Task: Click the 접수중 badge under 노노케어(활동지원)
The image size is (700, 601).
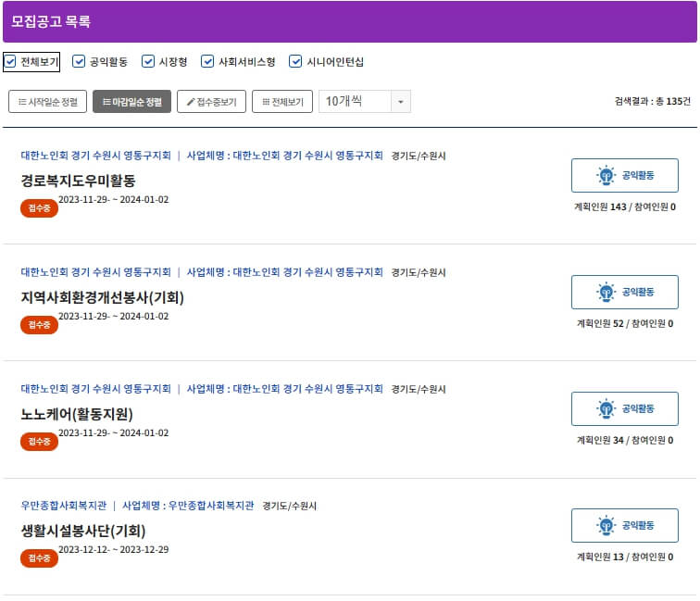Action: tap(39, 442)
